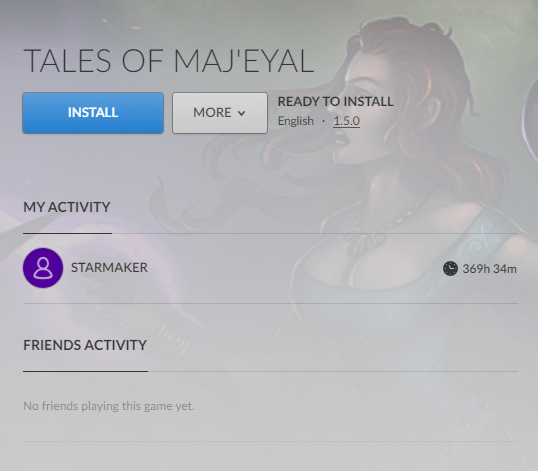Click the playtime clock icon
The height and width of the screenshot is (471, 538).
[x=450, y=268]
